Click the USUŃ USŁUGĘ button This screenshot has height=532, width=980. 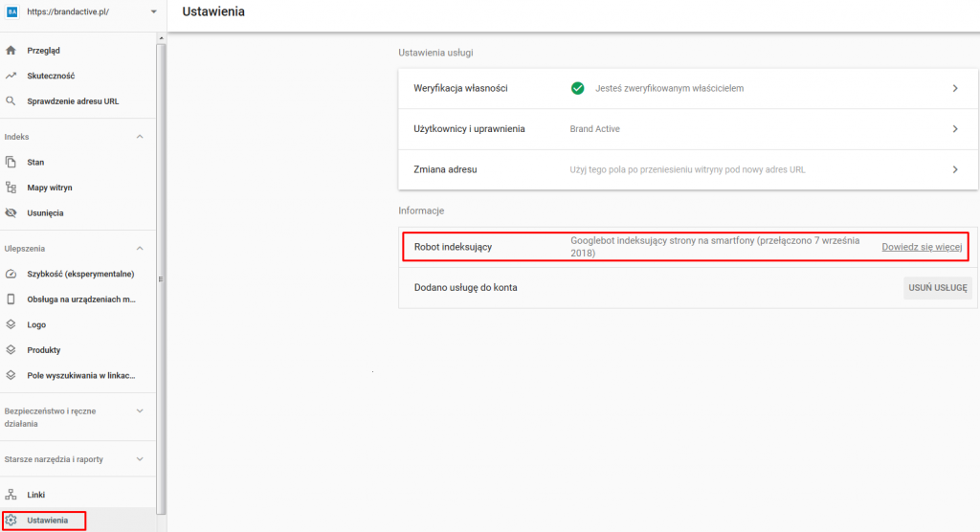[x=937, y=288]
